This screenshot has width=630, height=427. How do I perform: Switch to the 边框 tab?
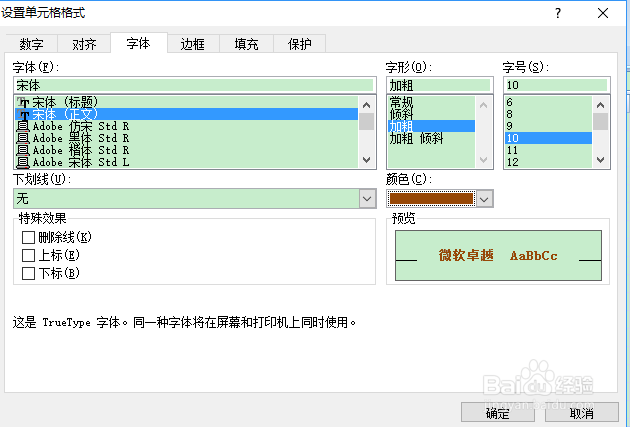click(x=193, y=43)
